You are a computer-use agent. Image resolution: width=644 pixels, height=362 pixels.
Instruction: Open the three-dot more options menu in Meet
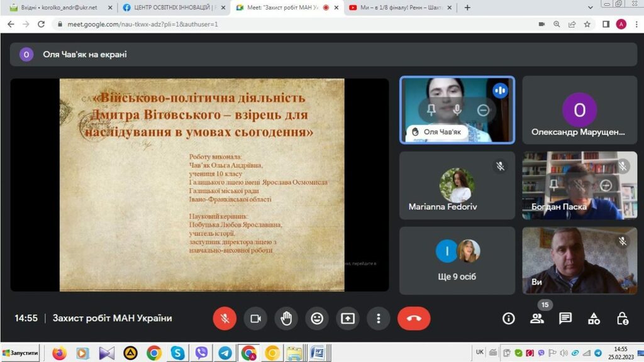(378, 319)
